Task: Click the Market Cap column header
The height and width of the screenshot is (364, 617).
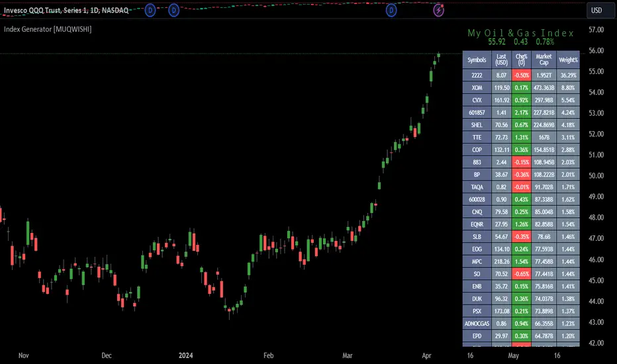Action: point(544,60)
